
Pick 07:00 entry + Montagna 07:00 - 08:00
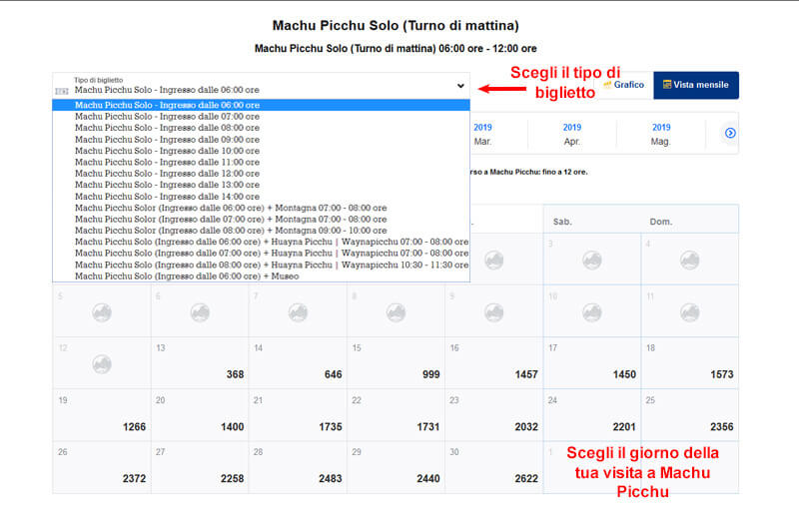click(x=261, y=219)
